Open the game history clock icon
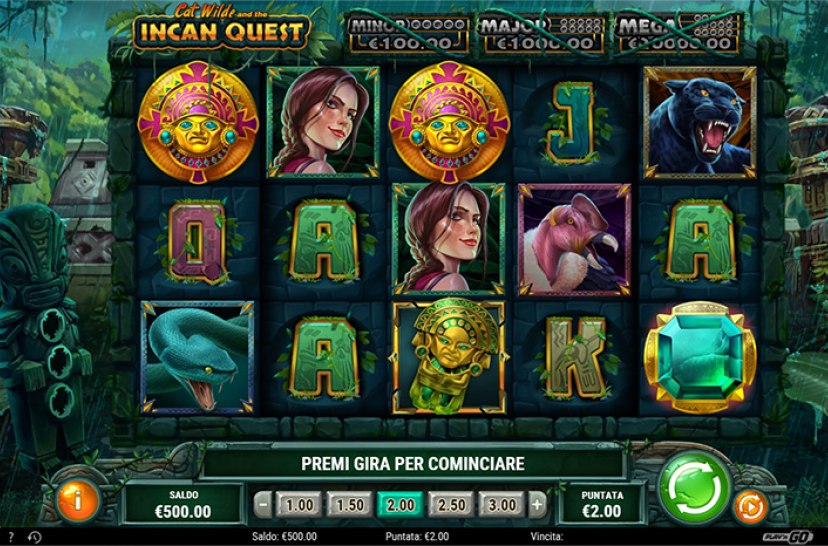 coord(34,537)
